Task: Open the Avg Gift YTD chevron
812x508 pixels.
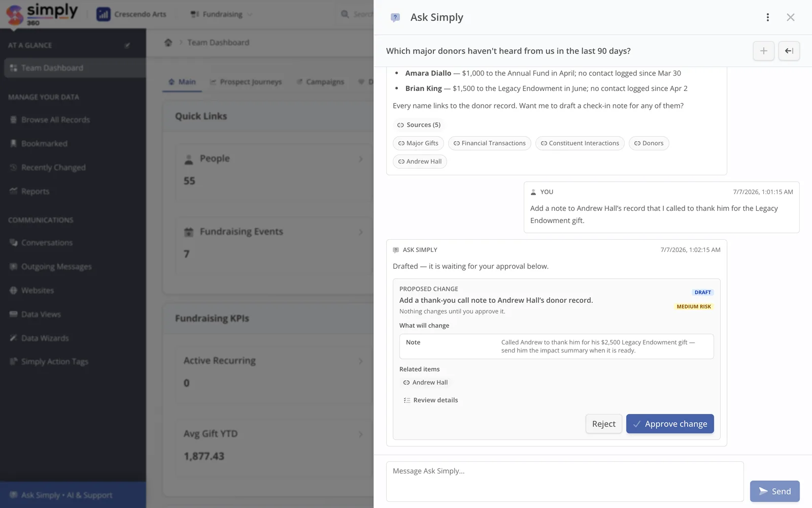Action: click(x=361, y=434)
